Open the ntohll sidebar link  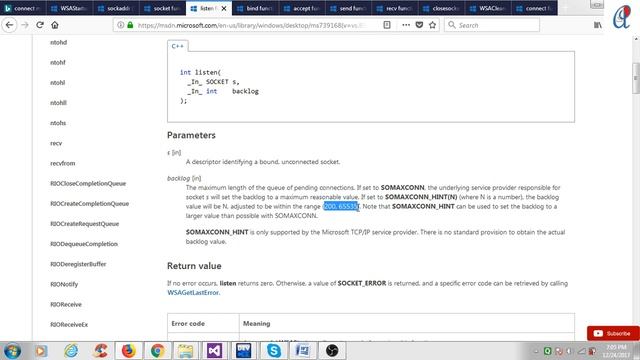click(x=58, y=103)
